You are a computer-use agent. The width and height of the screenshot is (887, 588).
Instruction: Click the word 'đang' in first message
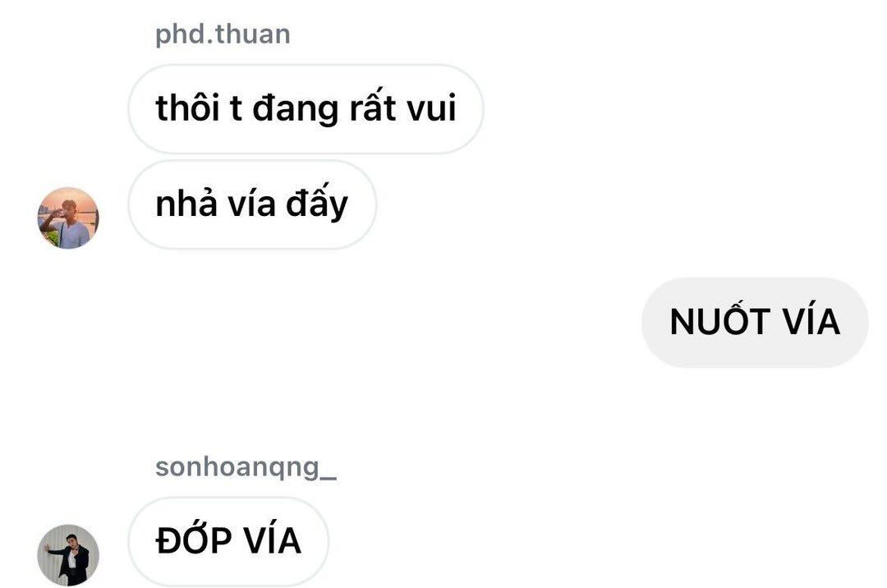(x=296, y=110)
